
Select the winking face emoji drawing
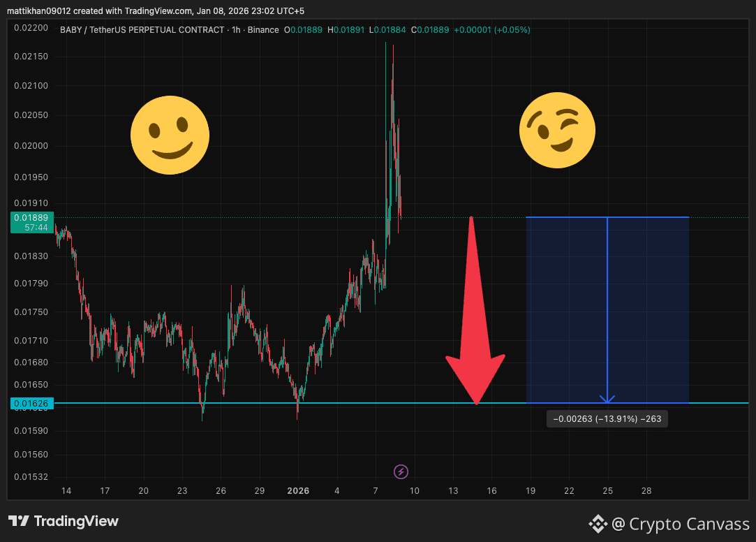pos(557,130)
